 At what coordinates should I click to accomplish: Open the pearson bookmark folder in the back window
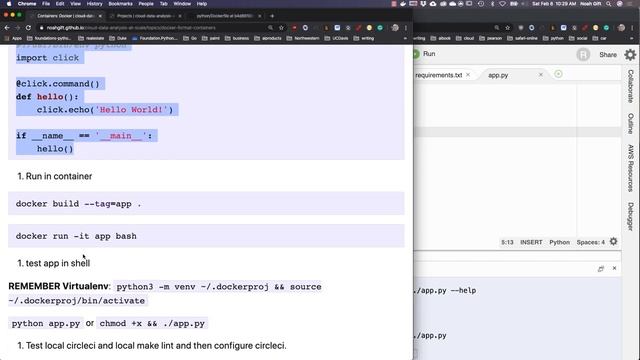[491, 38]
